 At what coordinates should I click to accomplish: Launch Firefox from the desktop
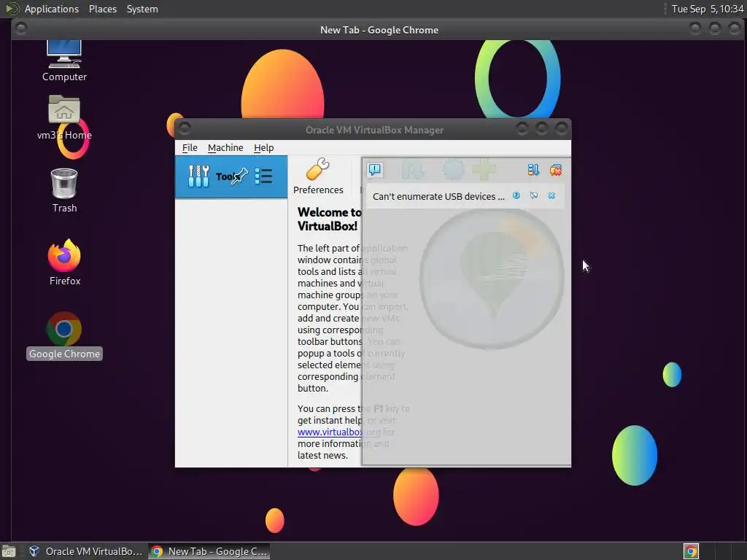pyautogui.click(x=64, y=262)
